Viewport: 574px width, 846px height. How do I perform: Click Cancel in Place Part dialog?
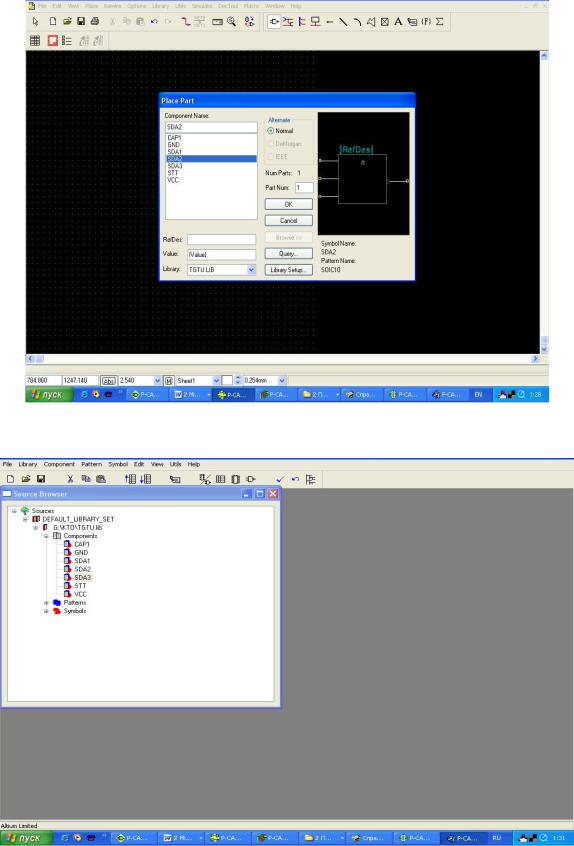coord(289,220)
